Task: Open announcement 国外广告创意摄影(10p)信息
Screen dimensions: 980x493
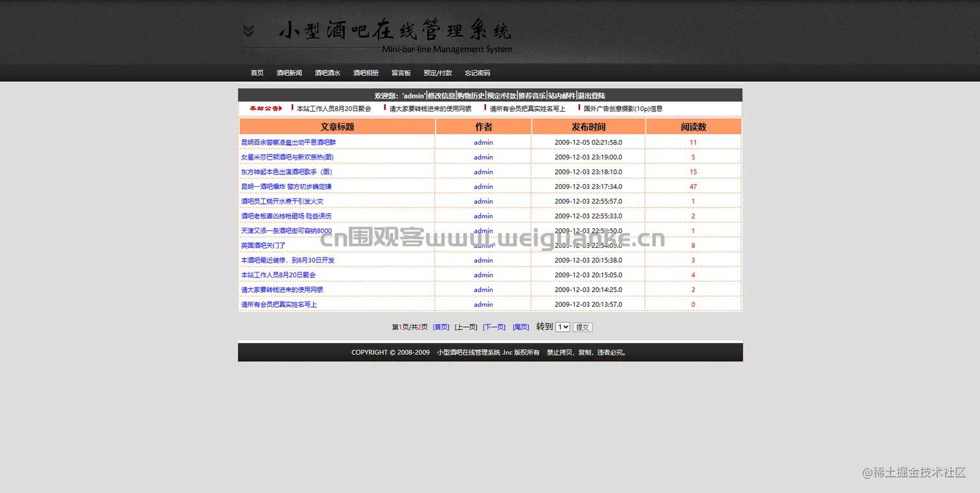Action: pyautogui.click(x=623, y=109)
